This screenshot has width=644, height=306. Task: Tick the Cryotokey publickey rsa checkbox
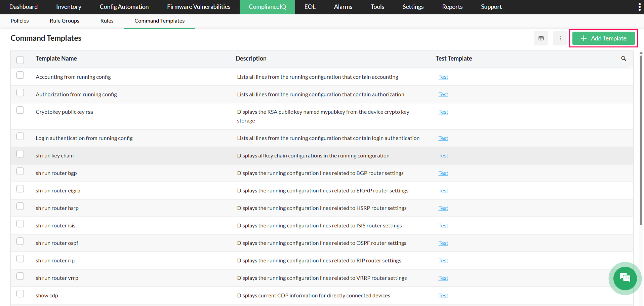click(20, 110)
